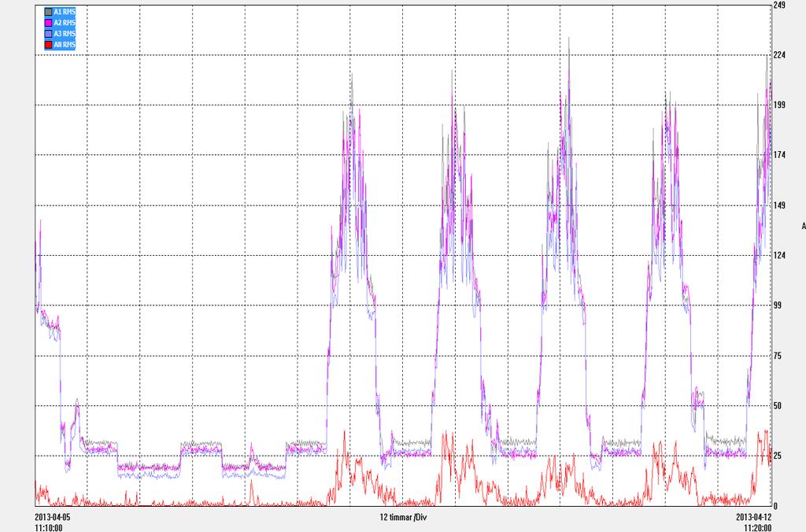This screenshot has width=806, height=532.
Task: Click the '224' y-axis value
Action: (779, 55)
